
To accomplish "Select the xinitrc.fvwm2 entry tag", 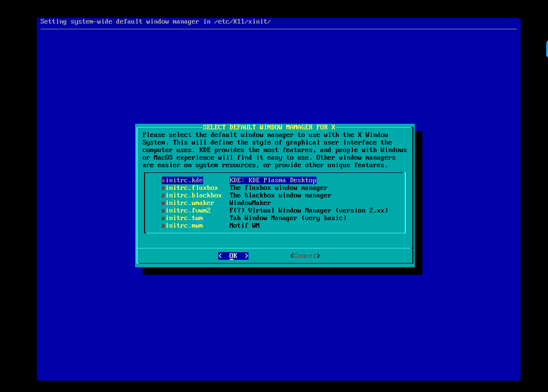I will [186, 211].
